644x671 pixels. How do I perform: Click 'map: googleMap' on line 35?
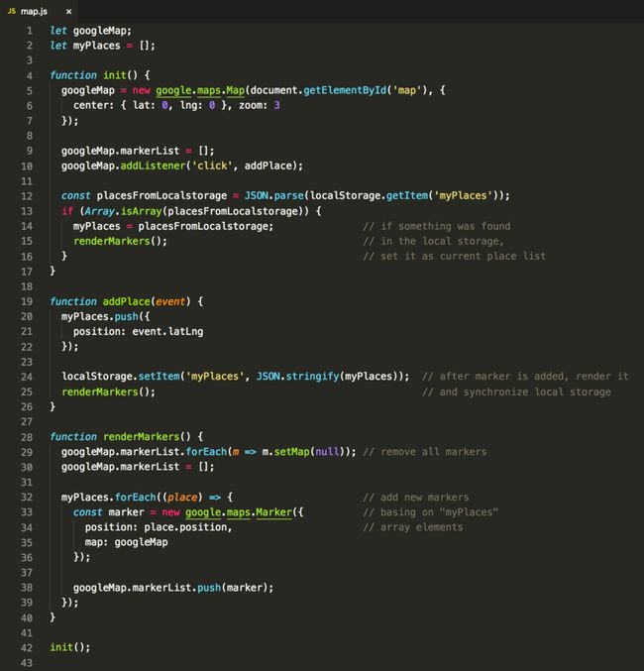pos(126,542)
